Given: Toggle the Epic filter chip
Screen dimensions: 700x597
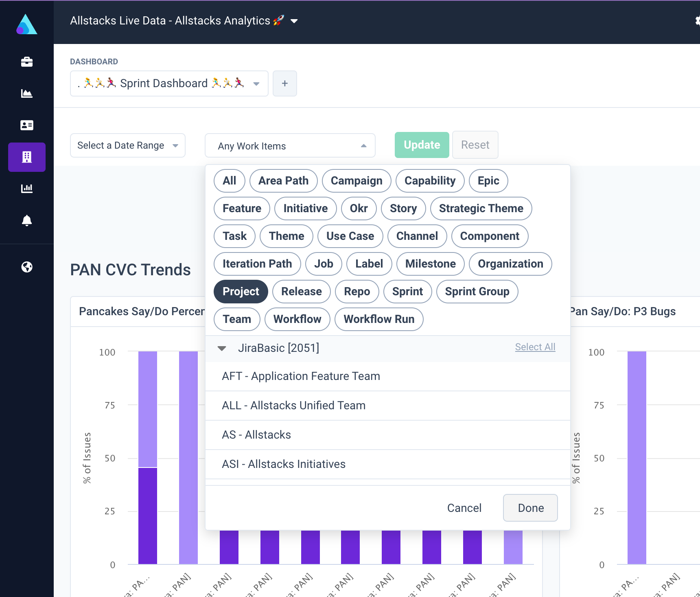Looking at the screenshot, I should click(488, 181).
